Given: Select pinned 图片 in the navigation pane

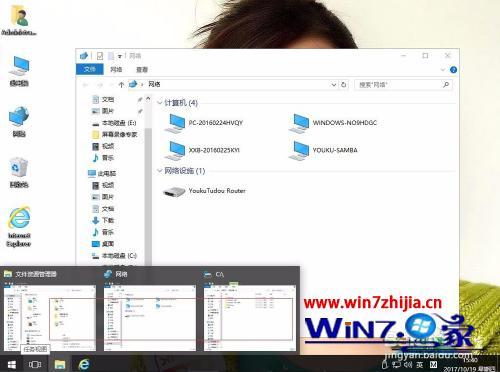Looking at the screenshot, I should click(x=103, y=111).
